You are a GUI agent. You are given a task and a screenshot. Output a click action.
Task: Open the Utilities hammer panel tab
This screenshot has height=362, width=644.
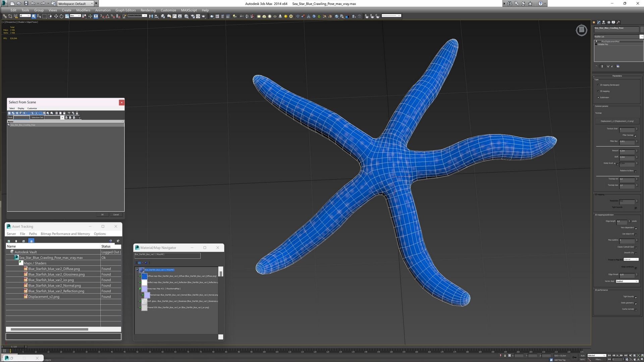click(x=618, y=22)
